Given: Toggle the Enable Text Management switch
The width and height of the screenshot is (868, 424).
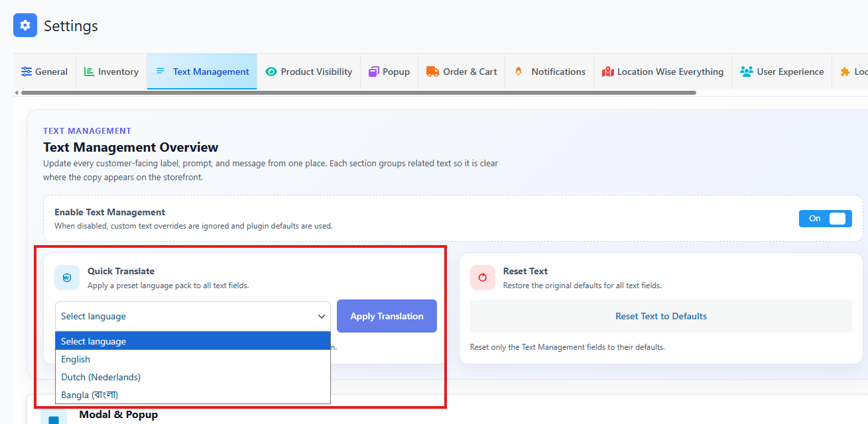Looking at the screenshot, I should tap(826, 219).
